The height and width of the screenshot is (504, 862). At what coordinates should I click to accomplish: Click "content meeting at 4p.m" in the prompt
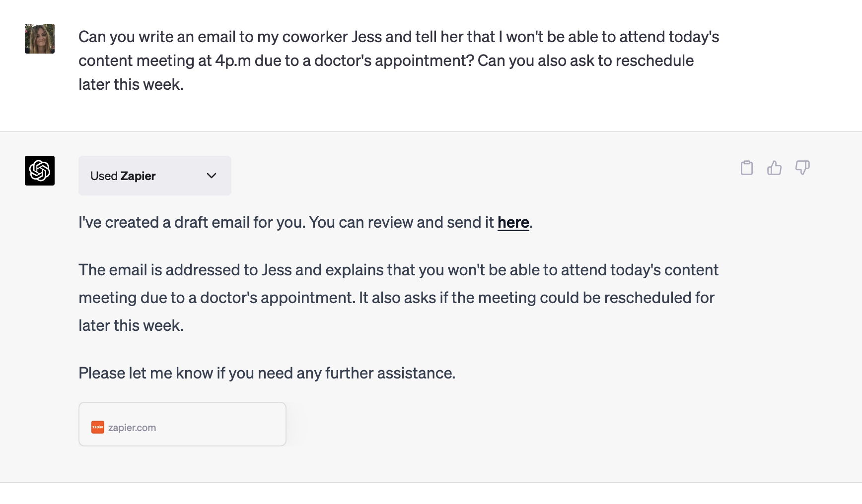point(165,61)
